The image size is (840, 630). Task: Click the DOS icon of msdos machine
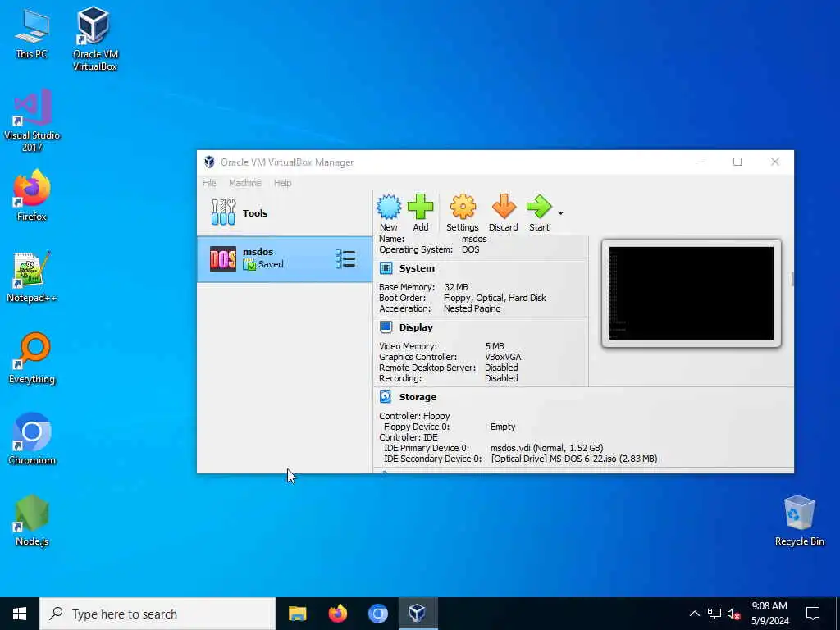[x=223, y=259]
